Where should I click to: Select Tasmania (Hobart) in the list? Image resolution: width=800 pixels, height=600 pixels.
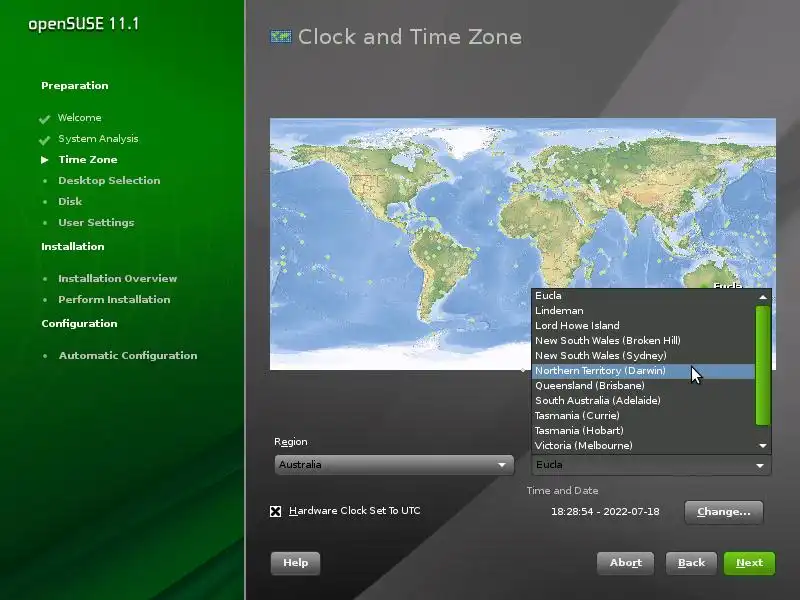tap(643, 431)
